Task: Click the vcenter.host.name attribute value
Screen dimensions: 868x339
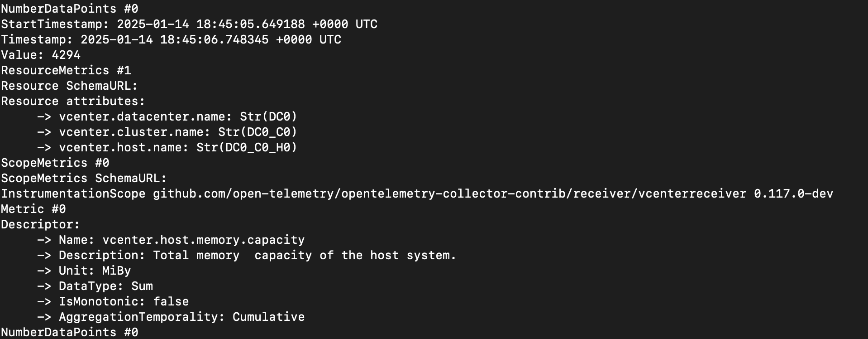Action: point(247,147)
